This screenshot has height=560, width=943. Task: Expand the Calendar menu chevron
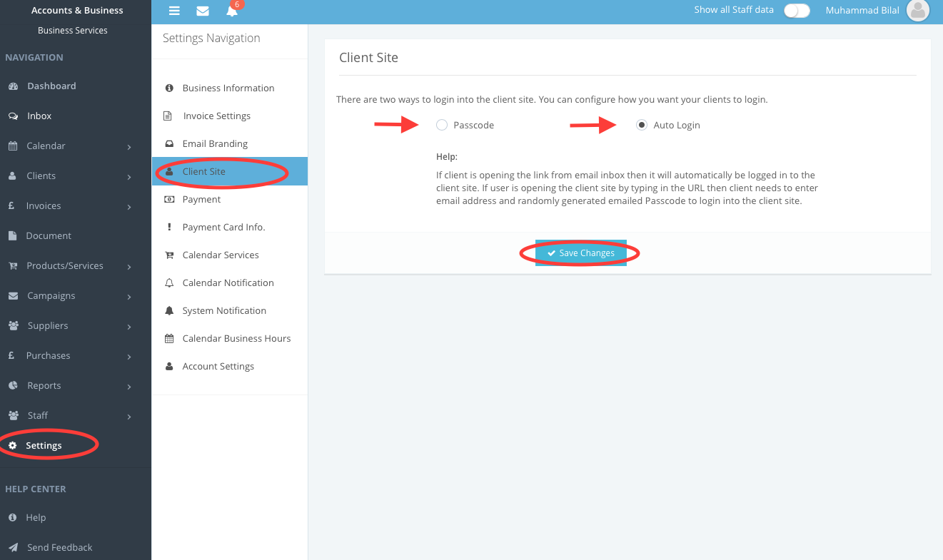point(129,147)
